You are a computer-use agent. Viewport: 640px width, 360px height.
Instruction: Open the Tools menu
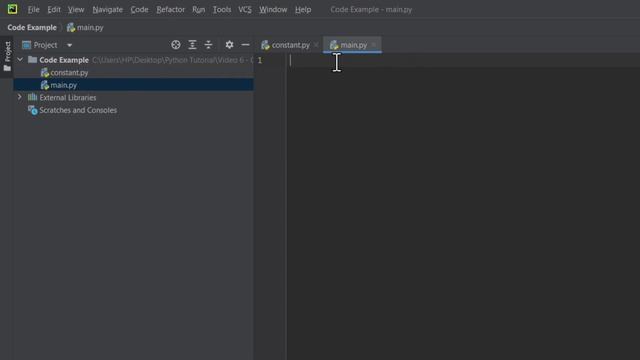pyautogui.click(x=222, y=9)
